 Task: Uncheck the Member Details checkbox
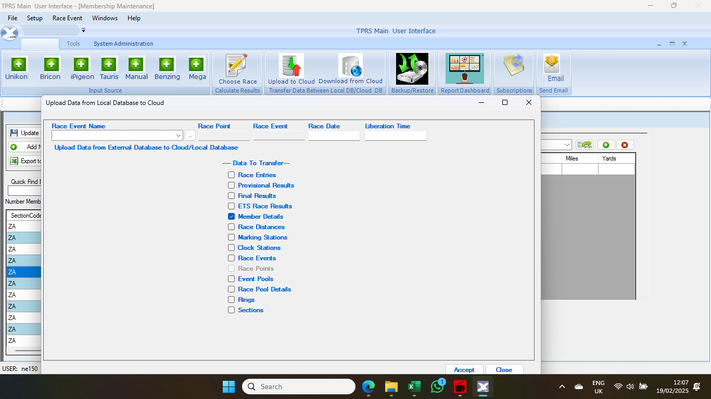[231, 216]
